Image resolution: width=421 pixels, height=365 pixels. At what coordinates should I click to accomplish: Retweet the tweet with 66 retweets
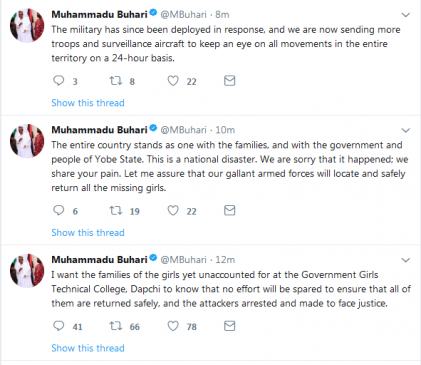click(116, 326)
